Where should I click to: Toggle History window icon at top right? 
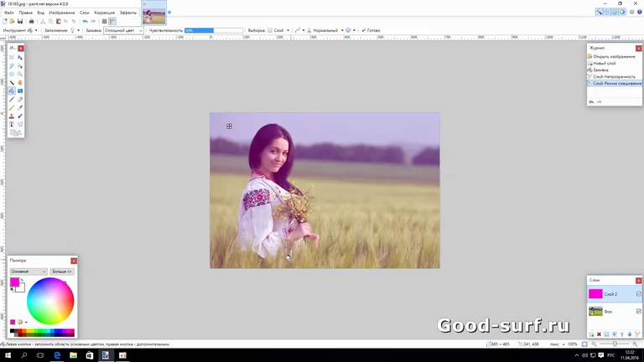point(606,12)
